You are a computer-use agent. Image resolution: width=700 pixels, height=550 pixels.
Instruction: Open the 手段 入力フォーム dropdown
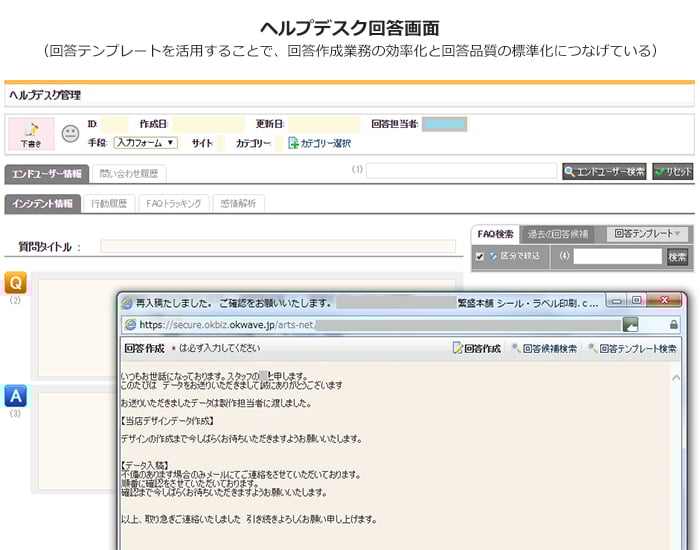[x=146, y=143]
